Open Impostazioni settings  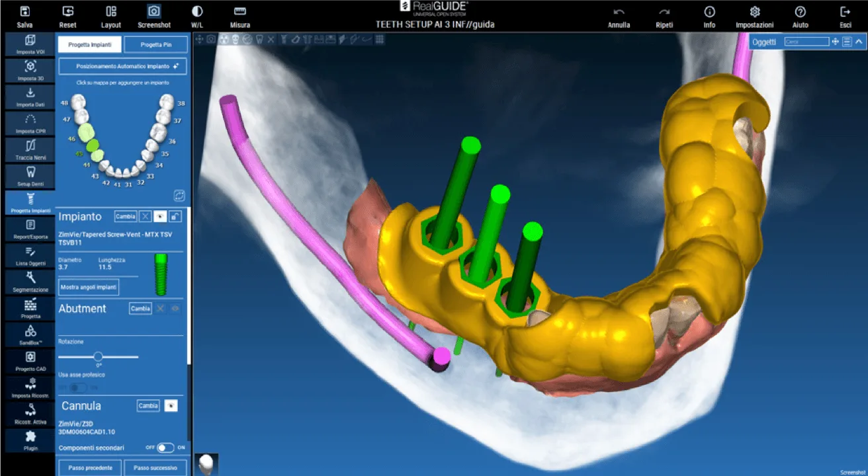point(754,17)
